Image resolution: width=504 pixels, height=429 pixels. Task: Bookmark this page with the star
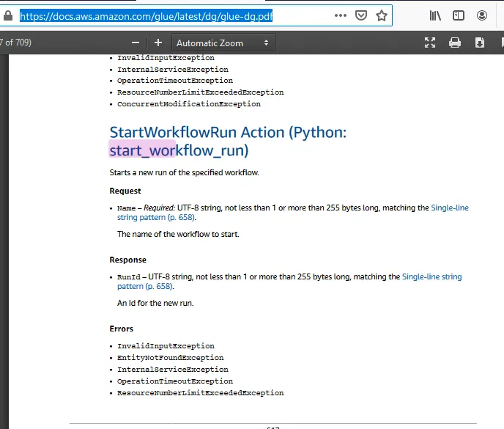[x=381, y=15]
